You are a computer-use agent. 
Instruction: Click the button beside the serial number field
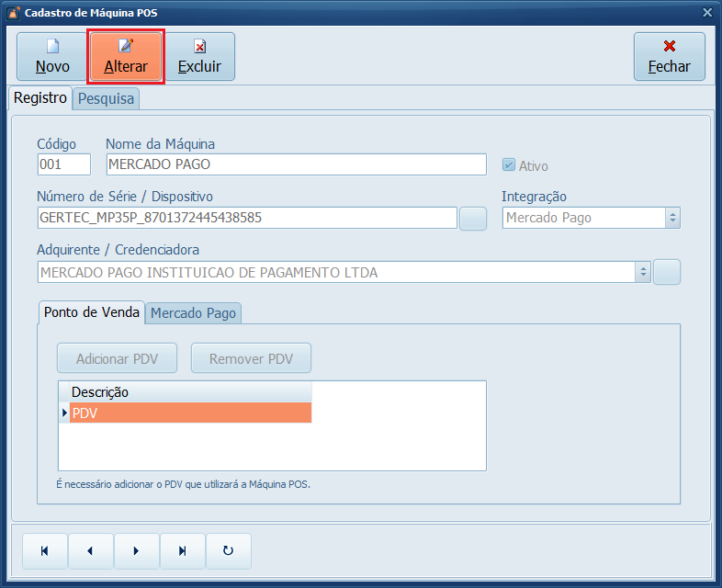click(472, 218)
